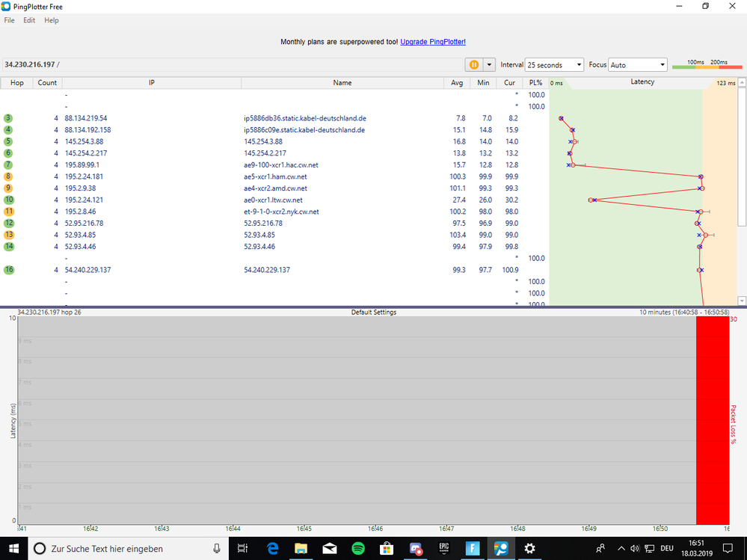Image resolution: width=747 pixels, height=560 pixels.
Task: Open the Settings gear in the taskbar
Action: tap(529, 549)
